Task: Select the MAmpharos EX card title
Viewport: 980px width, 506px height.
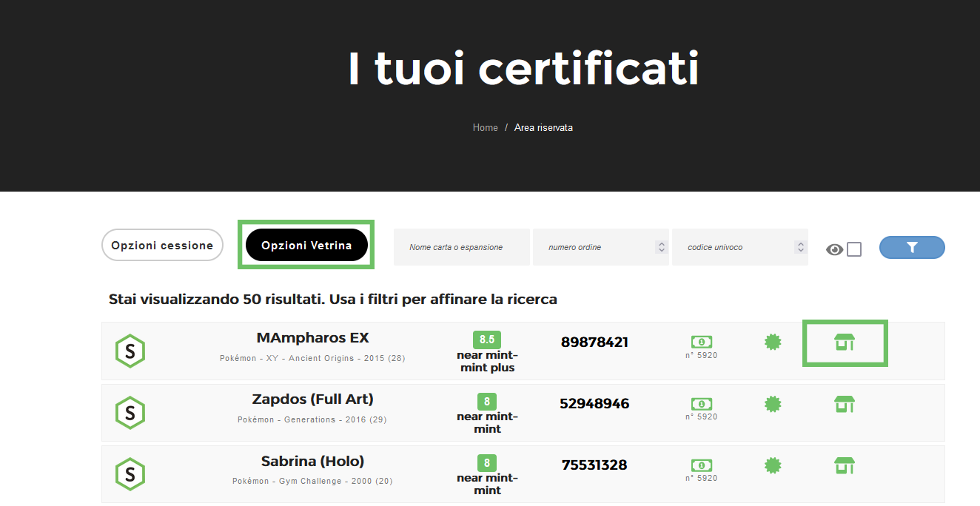Action: tap(312, 338)
